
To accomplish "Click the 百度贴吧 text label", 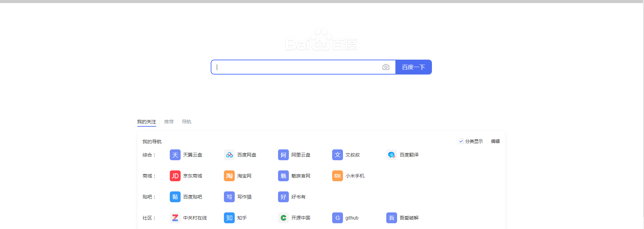I will (192, 197).
